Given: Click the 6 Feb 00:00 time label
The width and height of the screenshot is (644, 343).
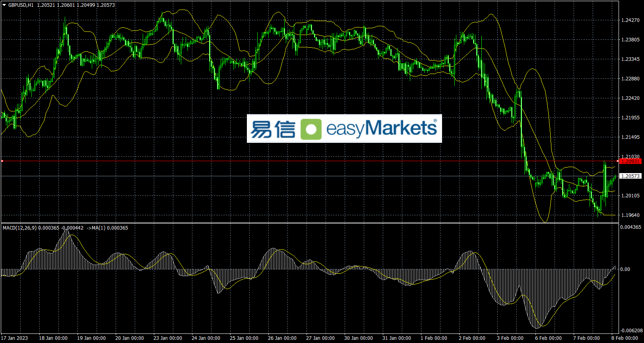Looking at the screenshot, I should click(549, 338).
